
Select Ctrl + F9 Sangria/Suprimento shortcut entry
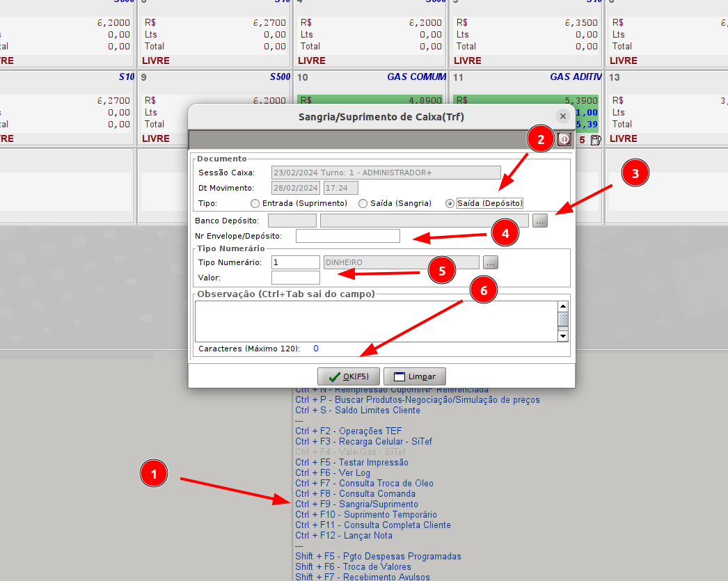(356, 504)
